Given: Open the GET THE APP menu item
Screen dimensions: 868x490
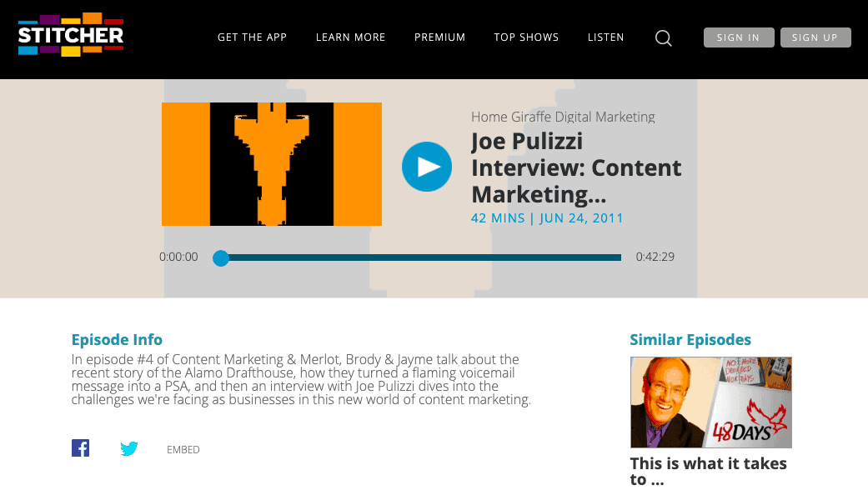Looking at the screenshot, I should [252, 37].
